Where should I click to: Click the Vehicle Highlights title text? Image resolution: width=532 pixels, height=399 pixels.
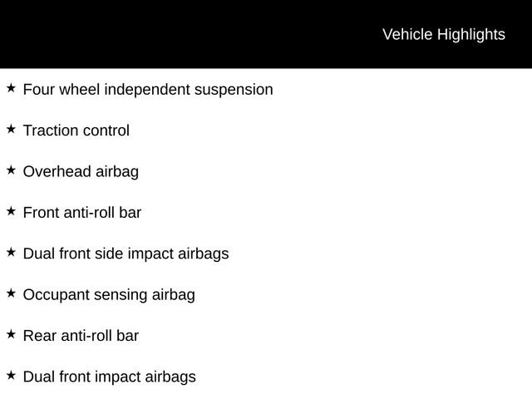pyautogui.click(x=443, y=34)
